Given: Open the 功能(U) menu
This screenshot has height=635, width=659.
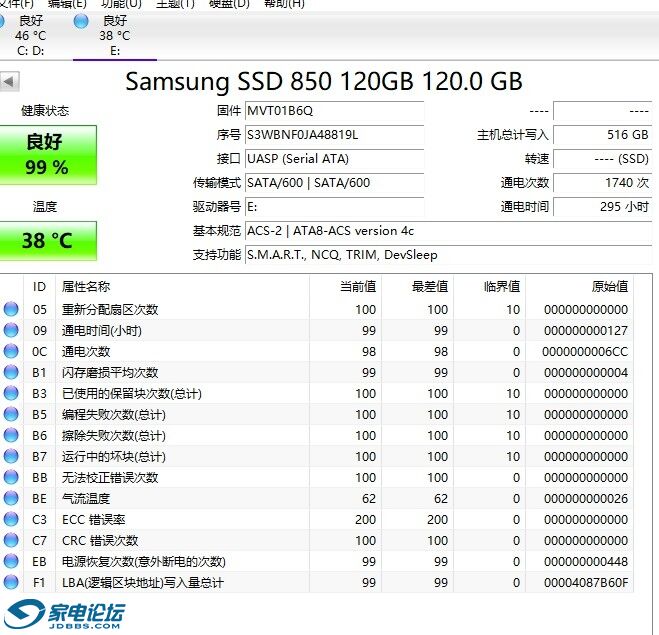Looking at the screenshot, I should coord(121,4).
